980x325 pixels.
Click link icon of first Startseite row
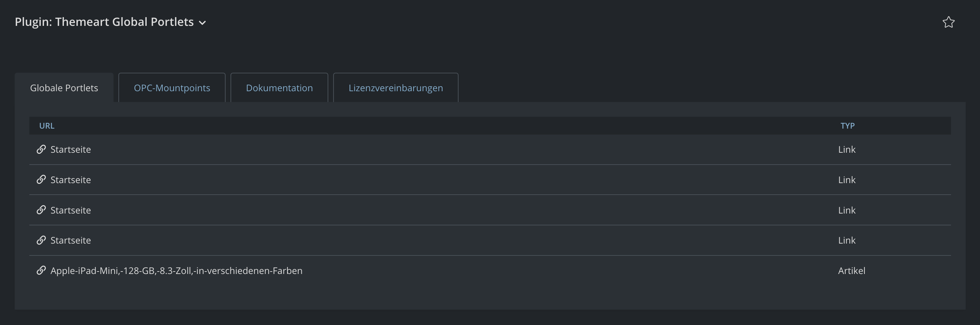click(41, 149)
